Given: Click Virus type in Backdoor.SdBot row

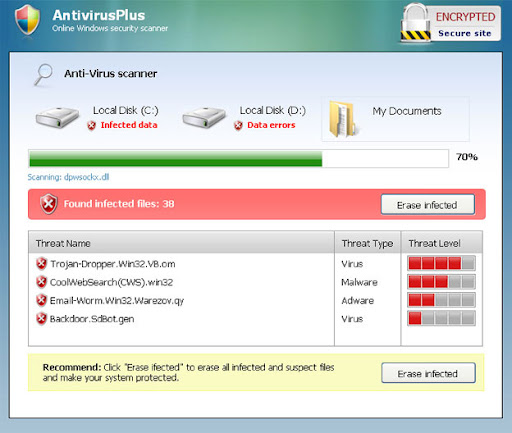Looking at the screenshot, I should [352, 319].
